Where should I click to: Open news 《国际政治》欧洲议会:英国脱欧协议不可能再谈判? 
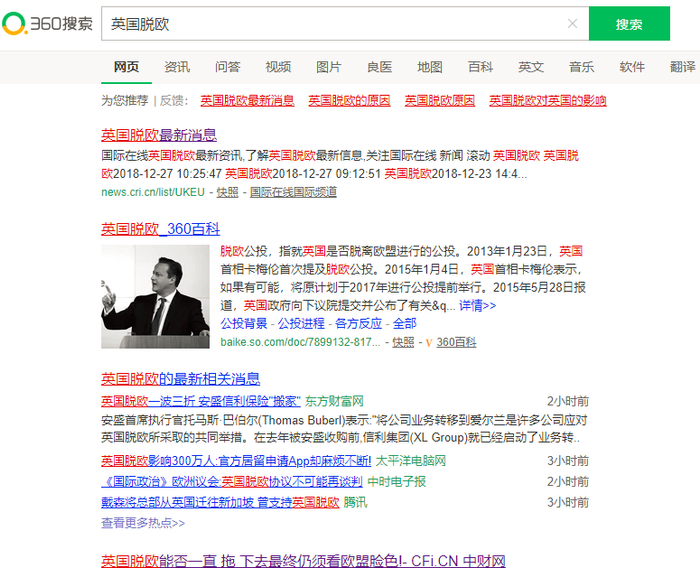(x=232, y=481)
